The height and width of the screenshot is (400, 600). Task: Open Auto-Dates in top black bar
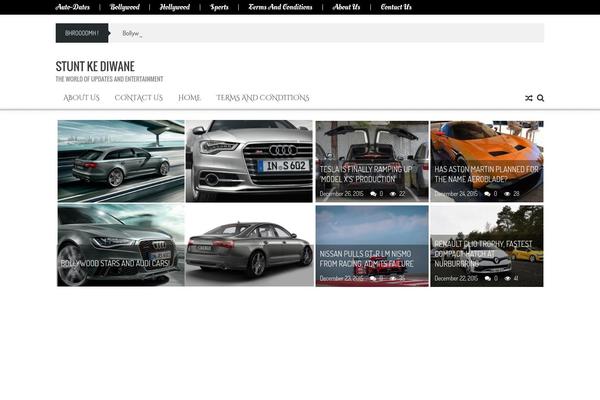73,7
